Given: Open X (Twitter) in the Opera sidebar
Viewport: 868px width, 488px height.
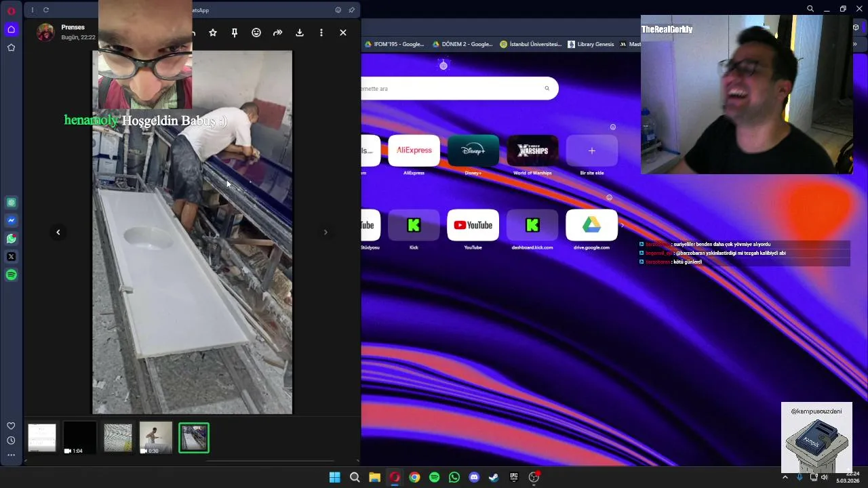Looking at the screenshot, I should tap(12, 257).
